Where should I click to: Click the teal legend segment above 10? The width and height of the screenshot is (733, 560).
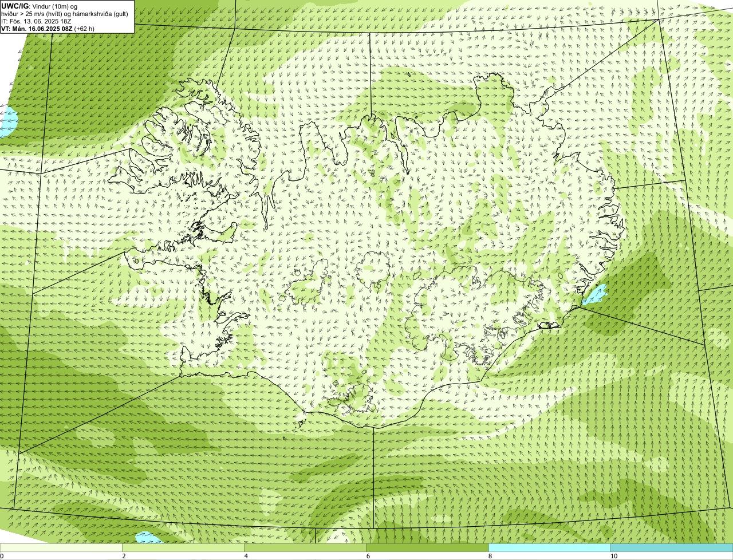[672, 548]
